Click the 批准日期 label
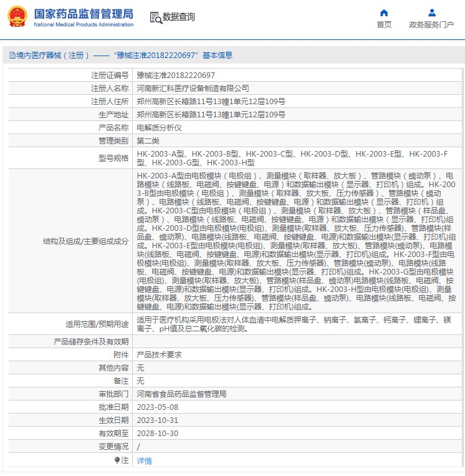This screenshot has width=465, height=476. tap(113, 407)
